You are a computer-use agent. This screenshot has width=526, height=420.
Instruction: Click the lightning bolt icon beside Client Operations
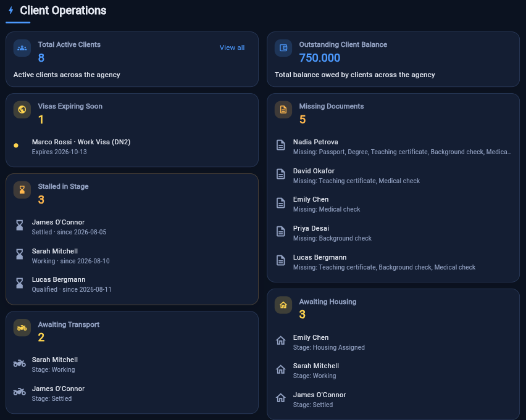[10, 10]
